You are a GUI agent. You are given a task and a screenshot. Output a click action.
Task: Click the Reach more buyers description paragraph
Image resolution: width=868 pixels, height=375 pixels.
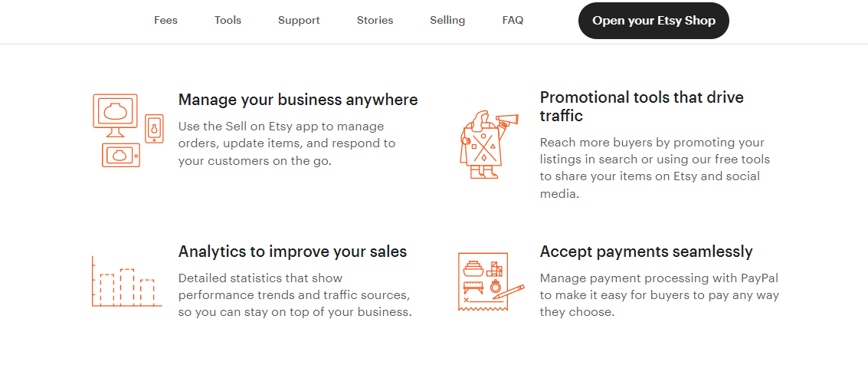(655, 168)
